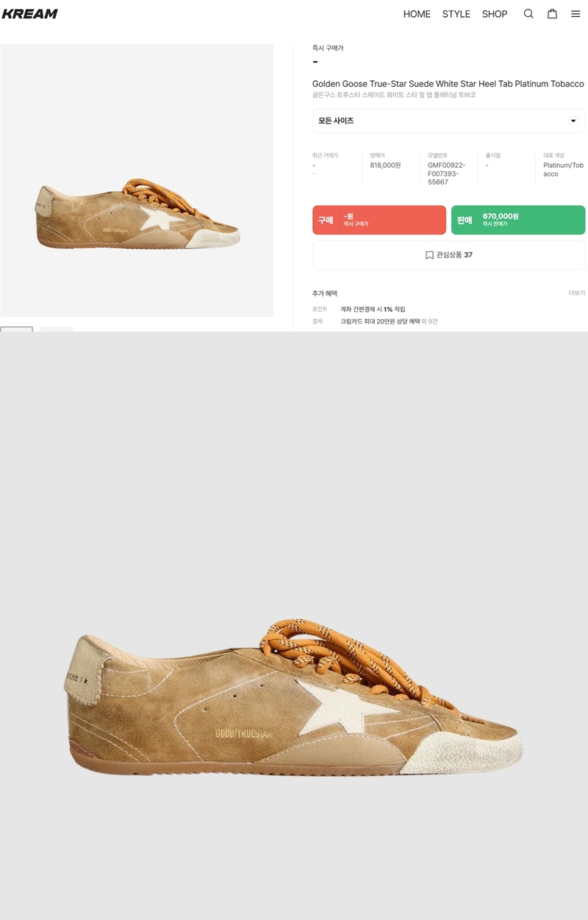Go to the STYLE menu
This screenshot has width=588, height=920.
click(x=456, y=14)
